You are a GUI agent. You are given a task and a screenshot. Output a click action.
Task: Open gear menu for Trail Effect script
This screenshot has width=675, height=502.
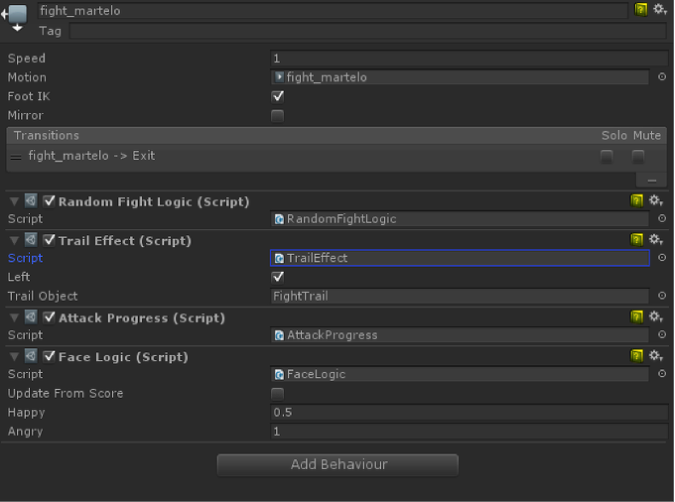pos(656,240)
